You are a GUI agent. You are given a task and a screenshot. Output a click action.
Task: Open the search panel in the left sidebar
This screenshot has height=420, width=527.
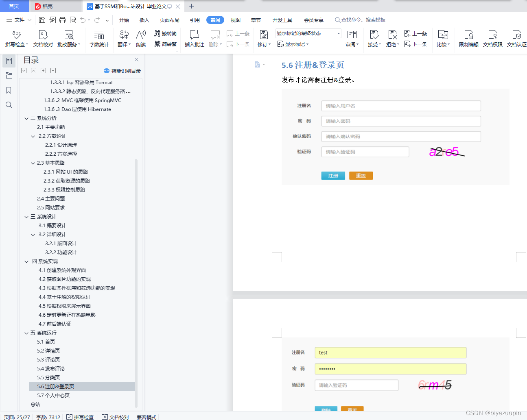pyautogui.click(x=9, y=105)
